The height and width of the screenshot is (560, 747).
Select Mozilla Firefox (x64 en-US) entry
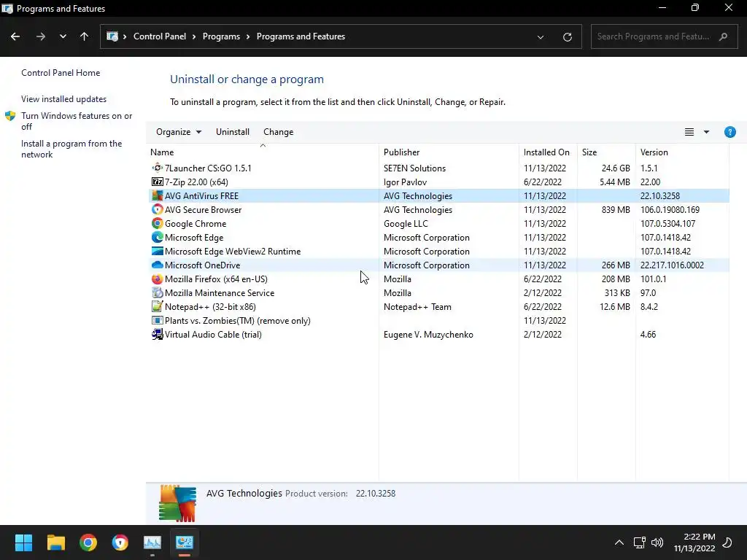point(216,279)
